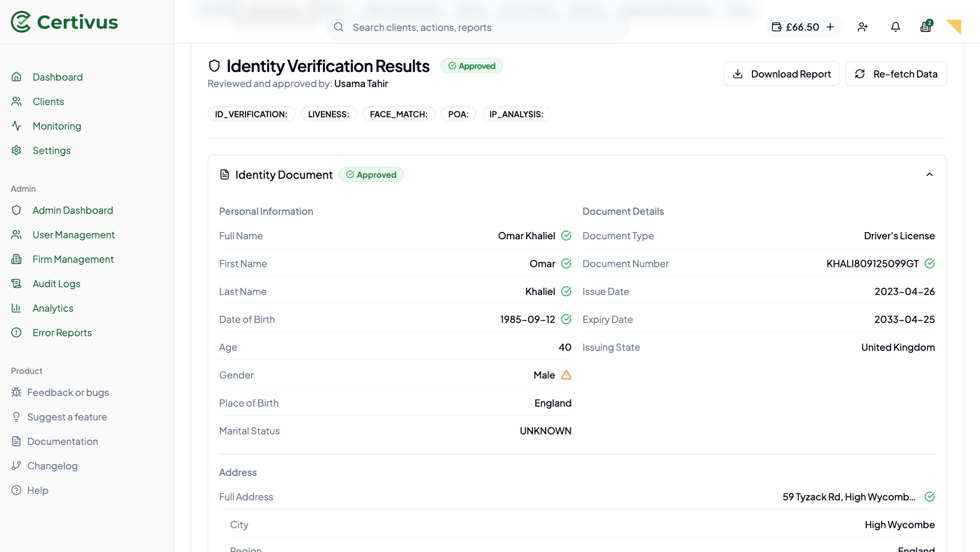Open the wallet balance icon
980x552 pixels.
coord(776,27)
